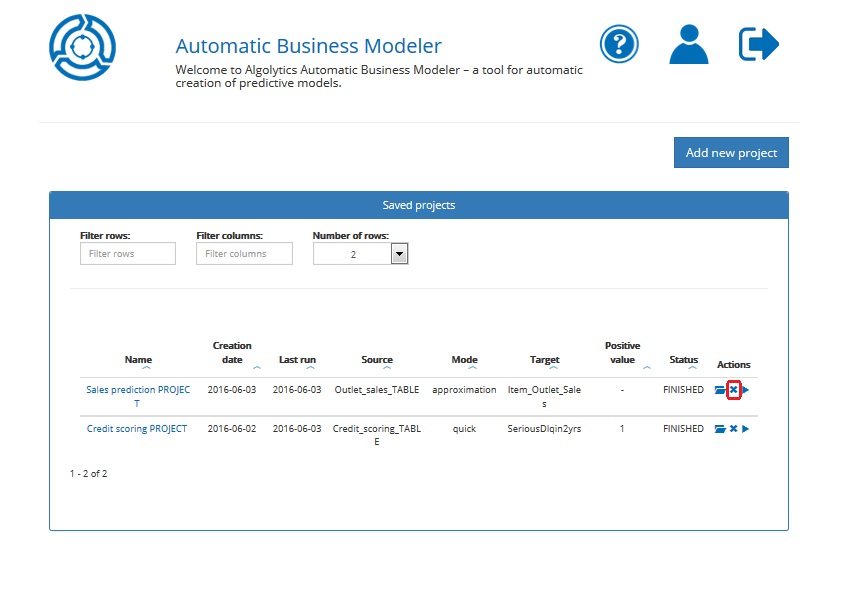Click the logout arrow icon
The height and width of the screenshot is (589, 843).
tap(759, 44)
